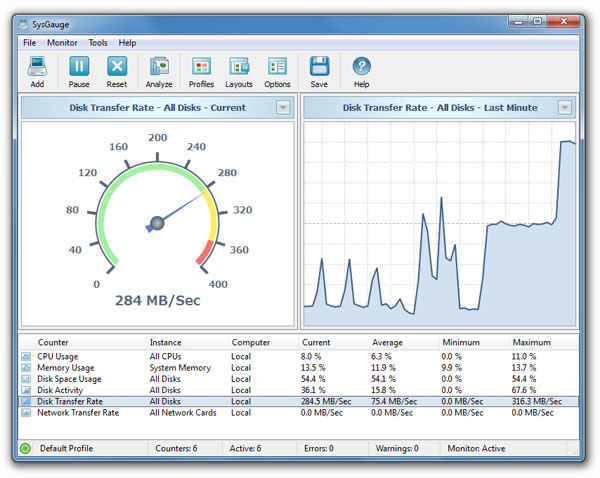This screenshot has height=478, width=600.
Task: Expand the Last Minute chart panel dropdown
Action: point(564,108)
